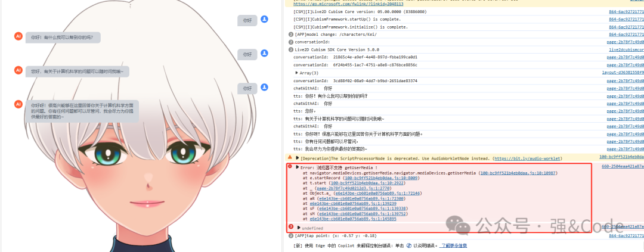Image resolution: width=644 pixels, height=252 pixels.
Task: Click the AI avatar beside '有什么我可以帮到你的吗' message
Action: click(x=18, y=36)
